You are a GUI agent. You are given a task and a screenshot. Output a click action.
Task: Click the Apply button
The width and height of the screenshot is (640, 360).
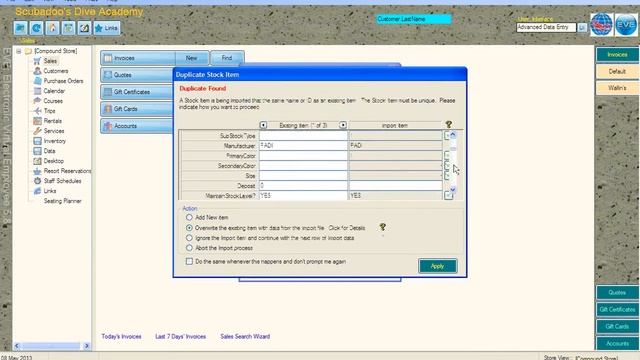point(438,266)
